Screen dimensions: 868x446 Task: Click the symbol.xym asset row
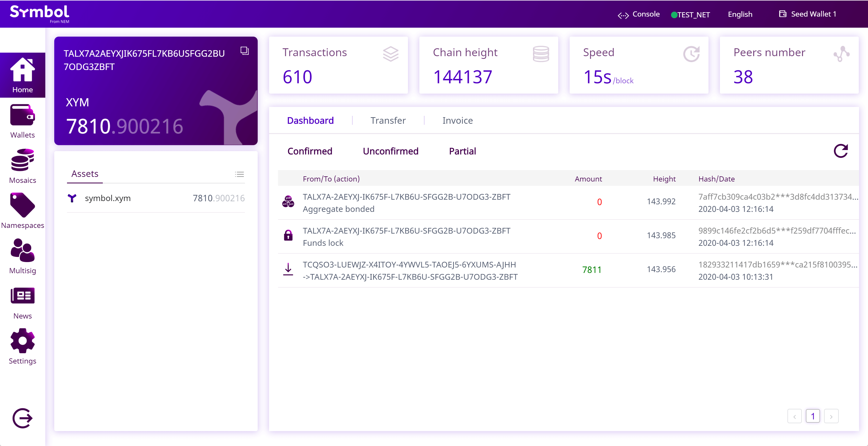click(156, 198)
